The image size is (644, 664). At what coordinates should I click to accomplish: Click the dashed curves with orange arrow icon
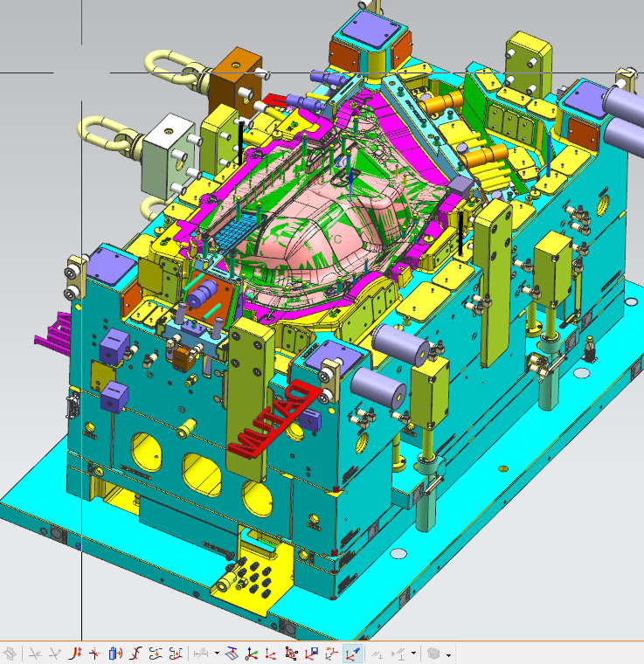[156, 654]
